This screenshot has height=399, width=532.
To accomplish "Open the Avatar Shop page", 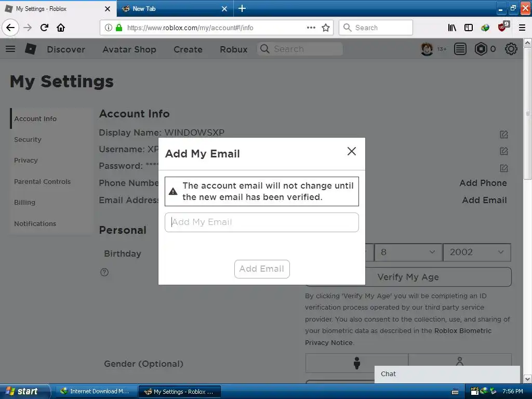I will coord(129,49).
